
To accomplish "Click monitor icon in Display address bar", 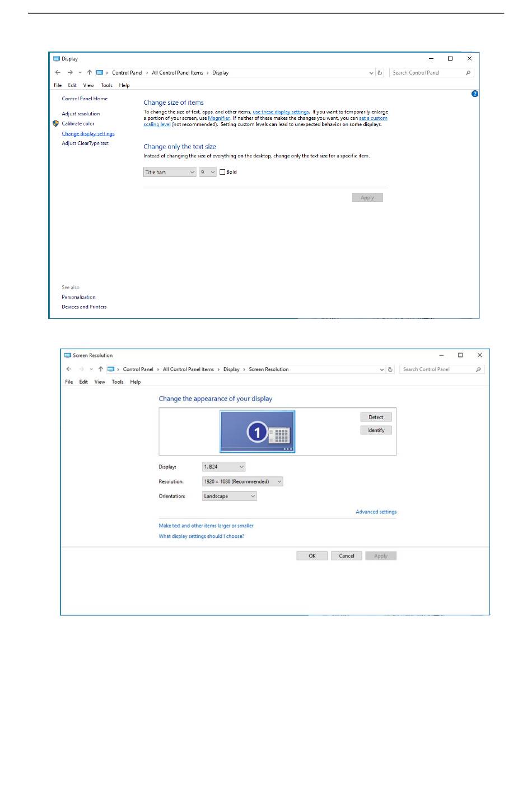I will [x=100, y=72].
